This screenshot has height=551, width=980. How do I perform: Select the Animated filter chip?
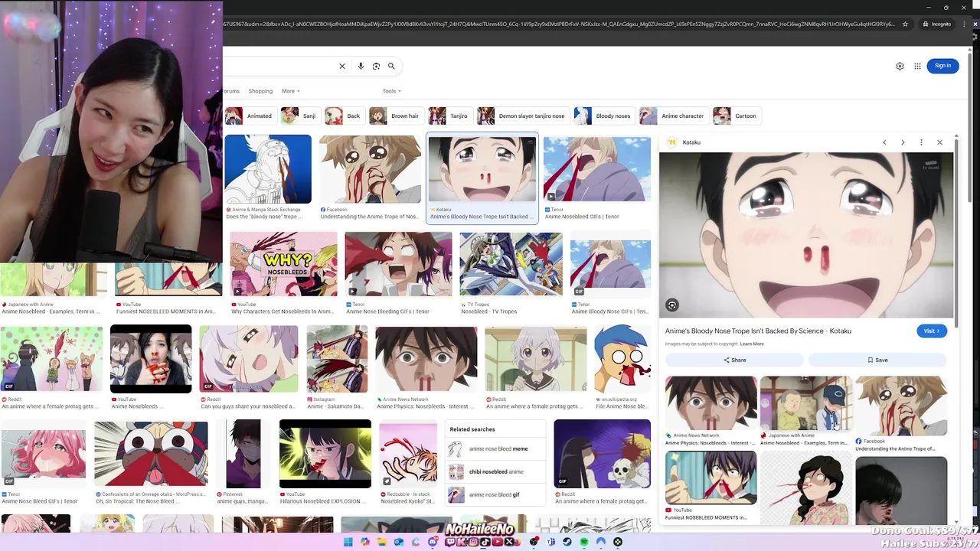pos(250,116)
